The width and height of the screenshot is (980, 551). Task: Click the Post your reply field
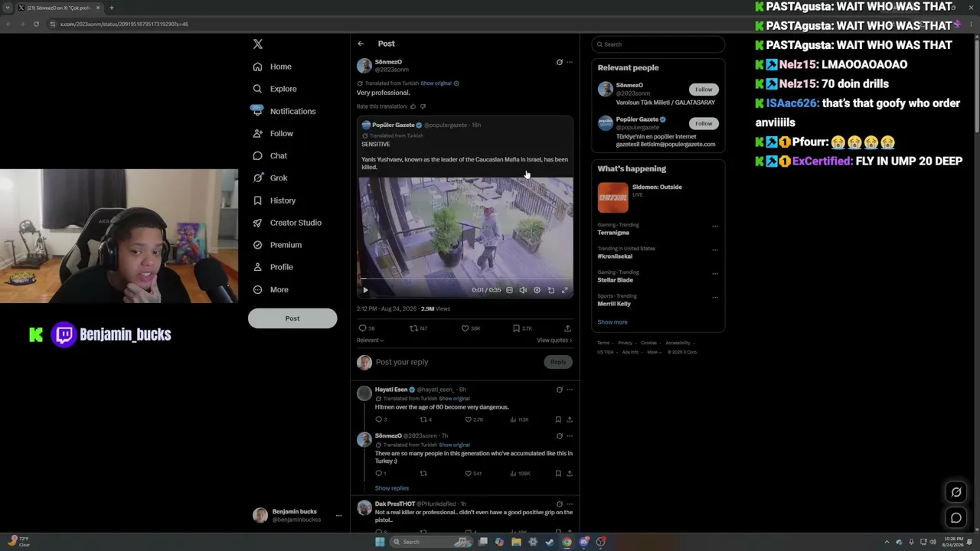[457, 362]
